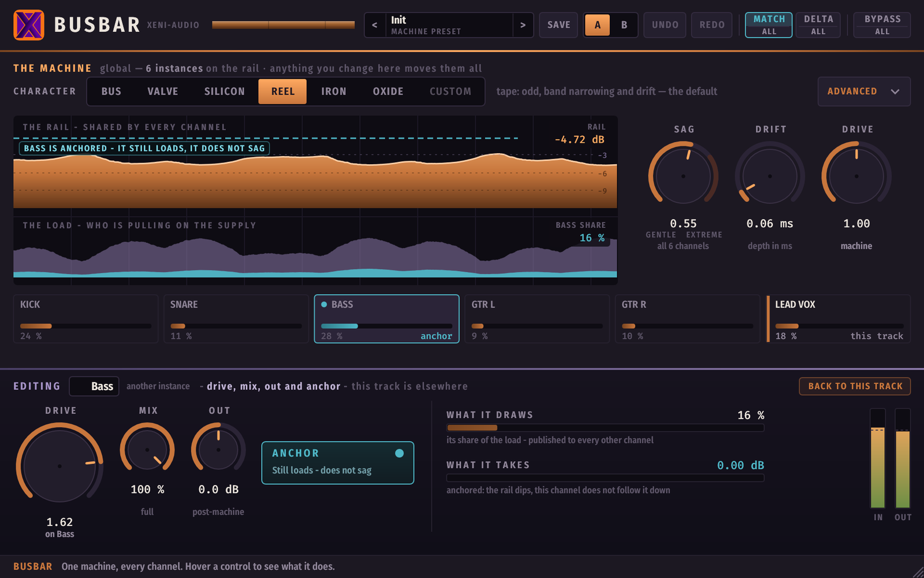Click the Bass channel anchor dot

(324, 304)
